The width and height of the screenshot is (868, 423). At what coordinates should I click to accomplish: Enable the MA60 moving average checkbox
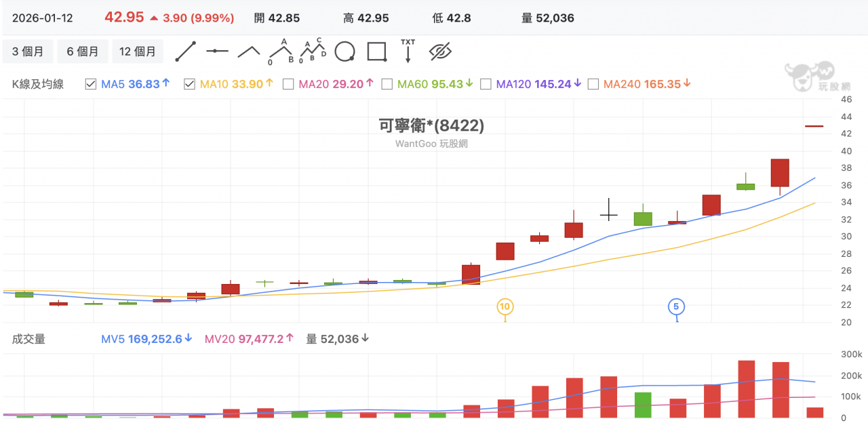[x=387, y=84]
